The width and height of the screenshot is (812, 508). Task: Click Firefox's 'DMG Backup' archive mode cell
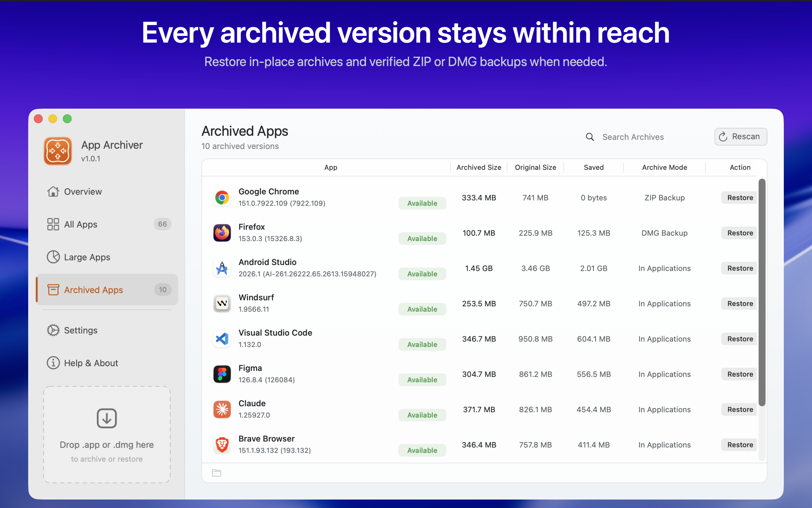tap(664, 233)
